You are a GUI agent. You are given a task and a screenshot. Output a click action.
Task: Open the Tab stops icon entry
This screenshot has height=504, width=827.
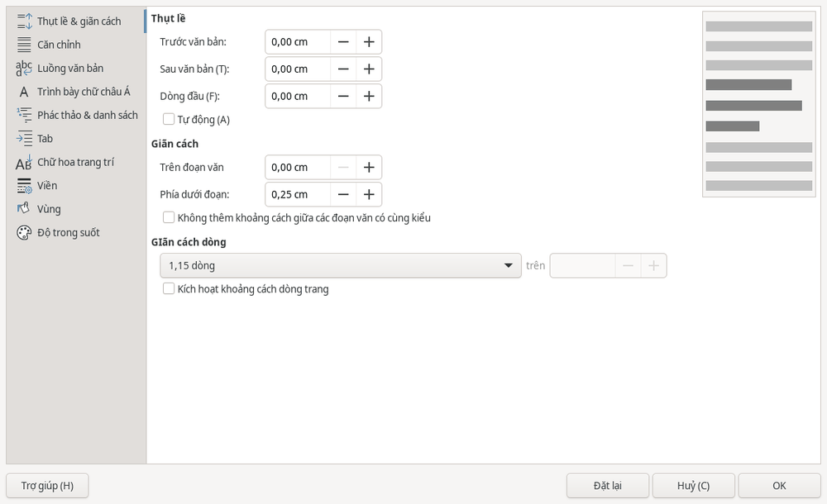tap(24, 139)
